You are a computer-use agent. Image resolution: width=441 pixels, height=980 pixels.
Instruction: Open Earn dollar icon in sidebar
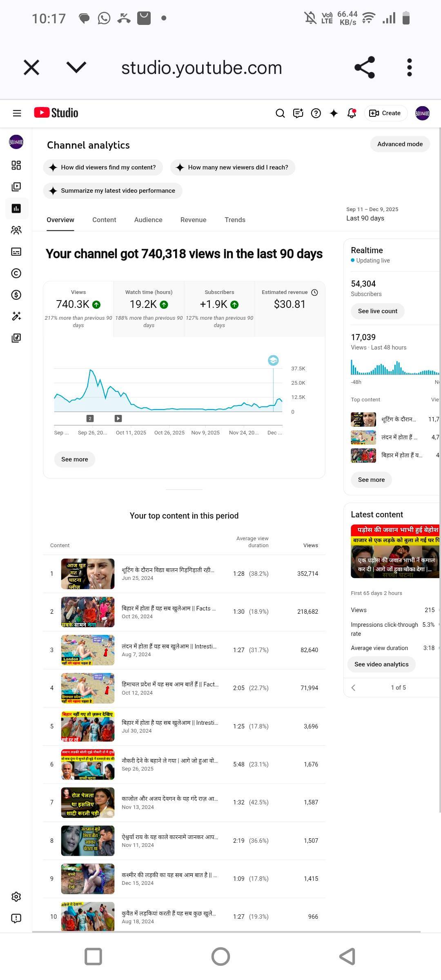point(16,295)
